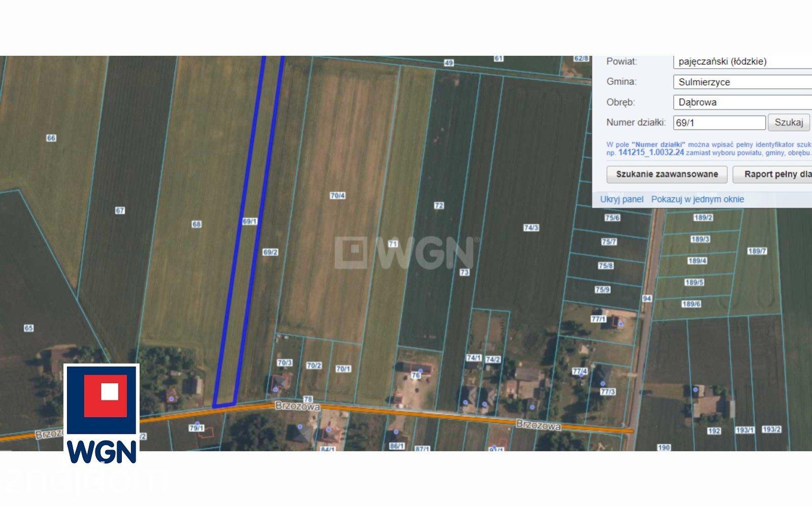
Task: Click parcel label 70/4 on map
Action: (x=338, y=195)
